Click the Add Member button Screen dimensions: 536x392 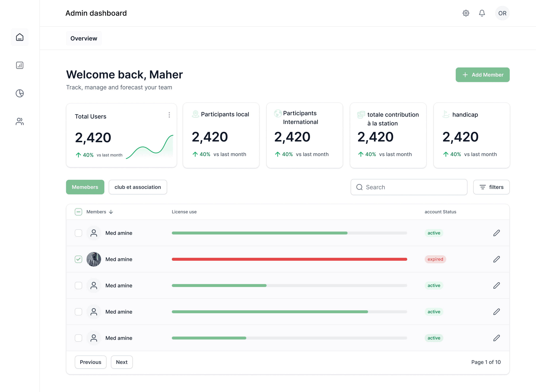click(x=482, y=75)
